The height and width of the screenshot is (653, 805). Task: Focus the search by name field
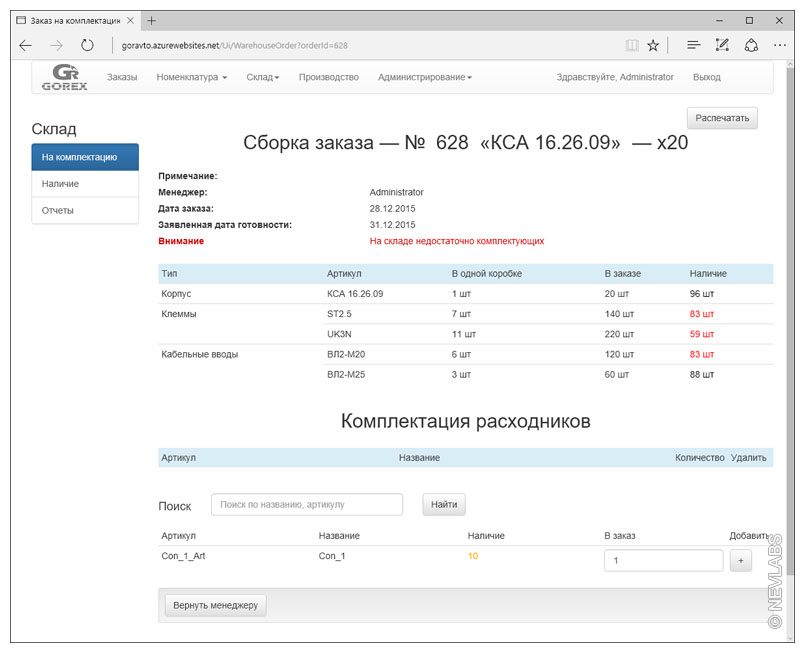pyautogui.click(x=306, y=505)
